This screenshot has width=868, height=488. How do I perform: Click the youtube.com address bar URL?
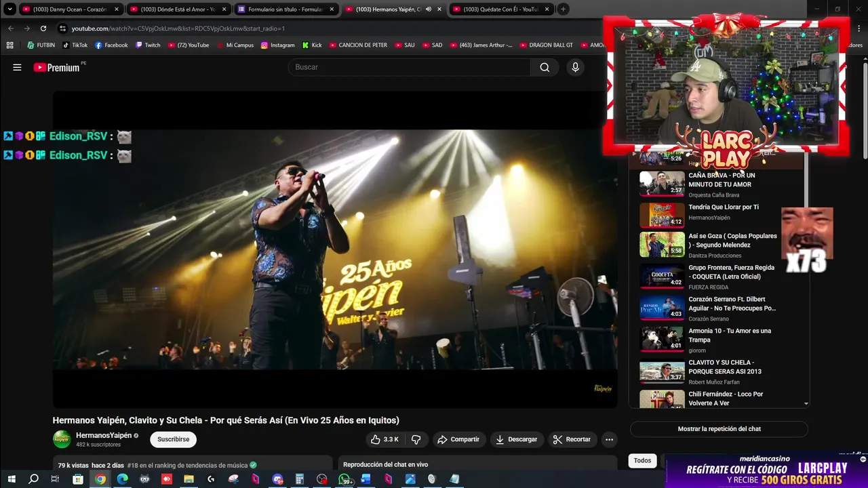[x=178, y=28]
